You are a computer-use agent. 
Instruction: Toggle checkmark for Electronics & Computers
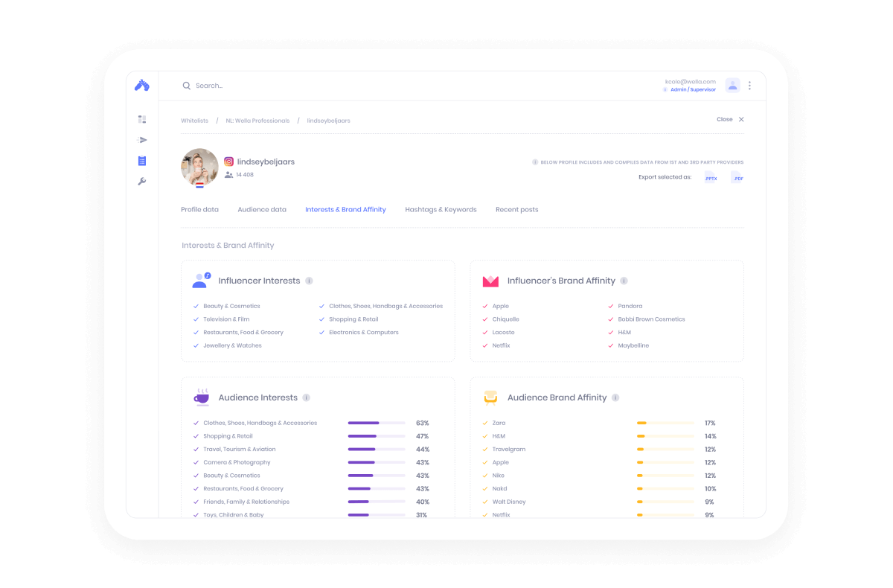(321, 333)
